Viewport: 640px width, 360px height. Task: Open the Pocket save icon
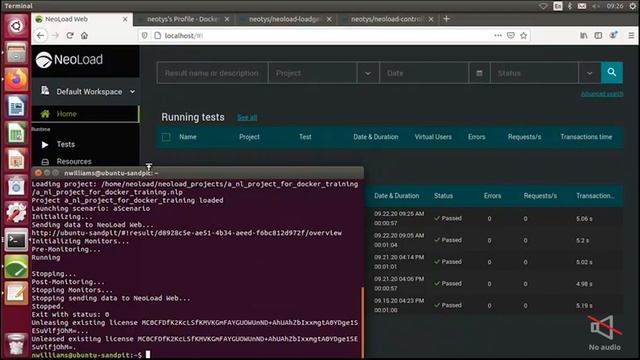[511, 36]
